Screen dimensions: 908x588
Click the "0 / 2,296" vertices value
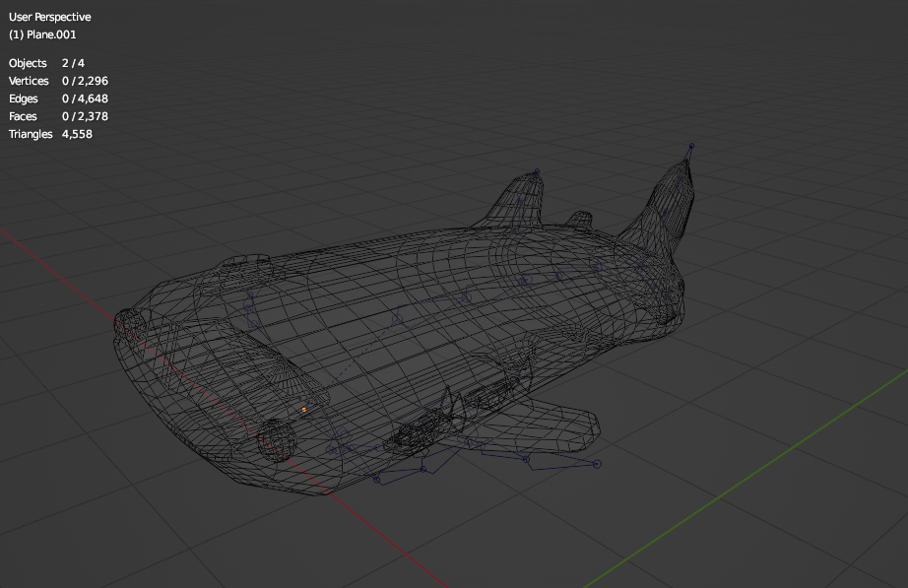point(85,81)
